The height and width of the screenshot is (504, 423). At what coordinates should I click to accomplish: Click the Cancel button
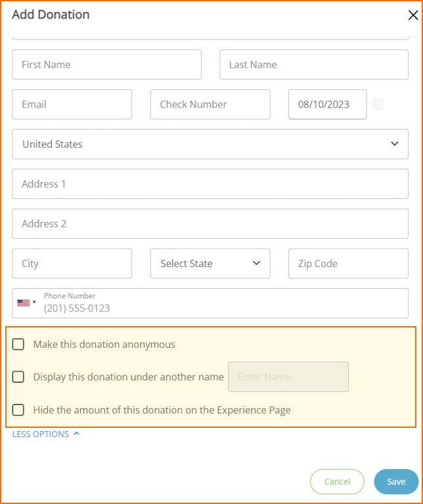(337, 482)
